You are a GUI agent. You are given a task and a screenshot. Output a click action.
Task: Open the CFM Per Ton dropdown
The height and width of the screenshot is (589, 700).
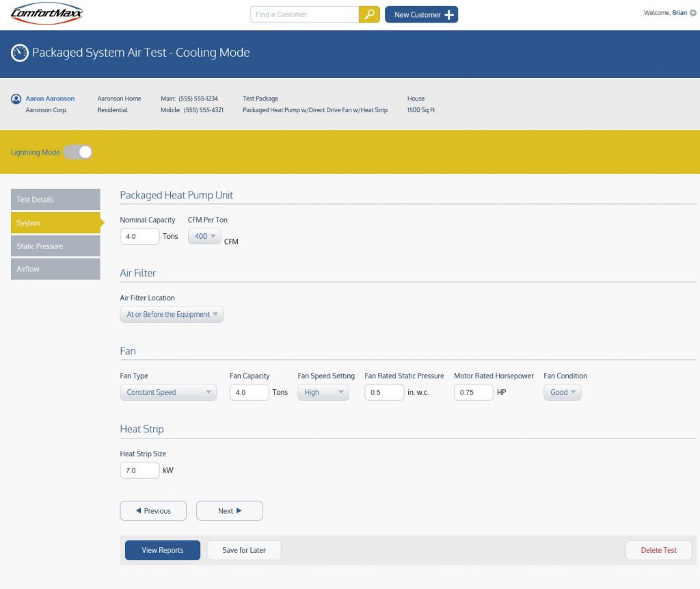tap(204, 235)
